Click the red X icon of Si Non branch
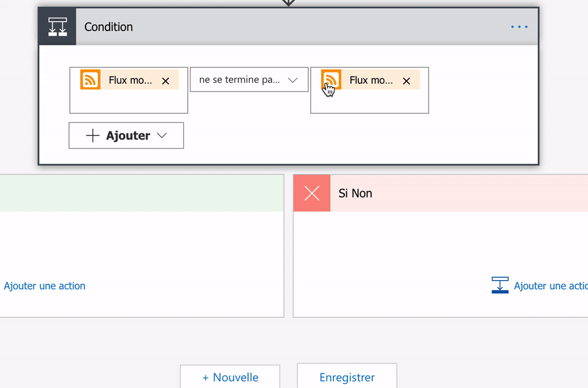Image resolution: width=588 pixels, height=388 pixels. click(312, 193)
